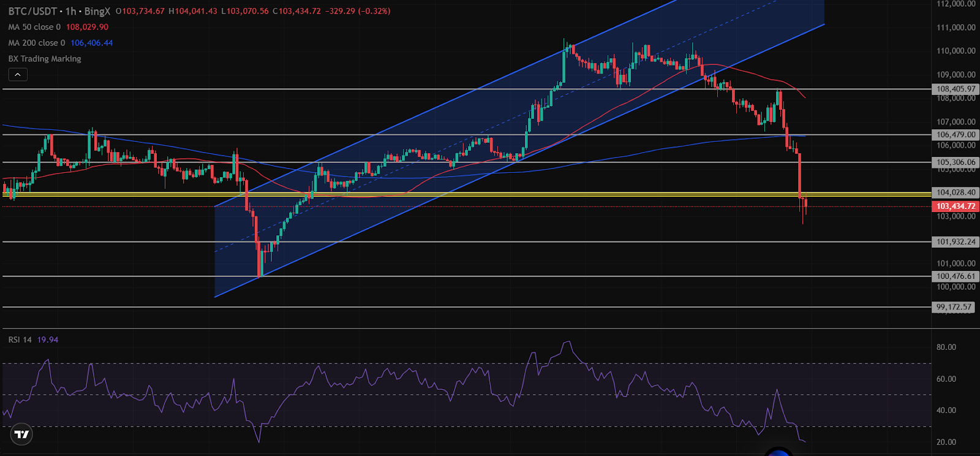980x456 pixels.
Task: Collapse the indicator legend with the chevron
Action: (x=18, y=75)
